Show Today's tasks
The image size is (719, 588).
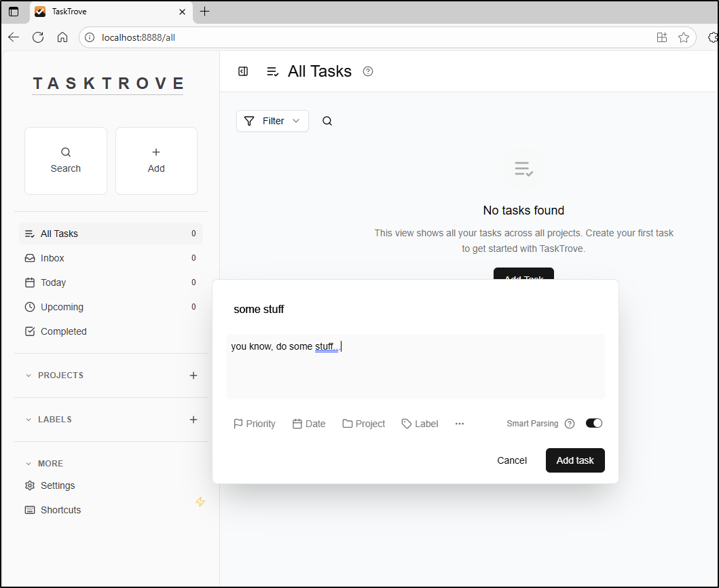111,282
